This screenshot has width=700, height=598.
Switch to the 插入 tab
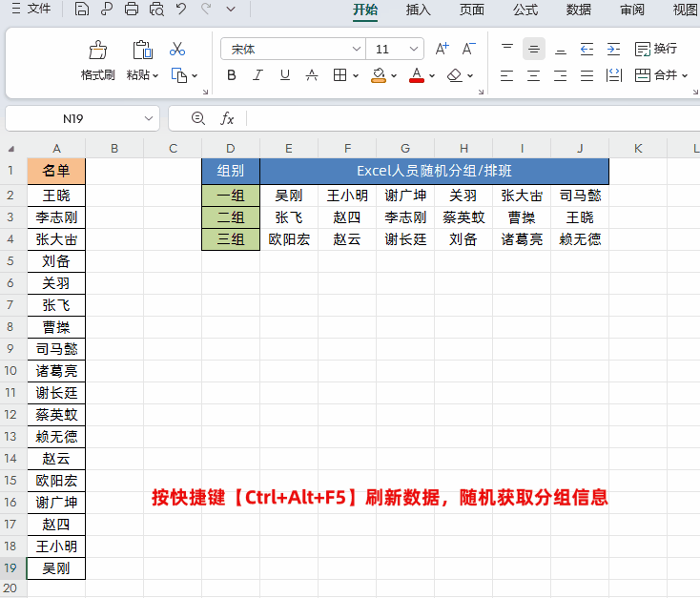[419, 10]
